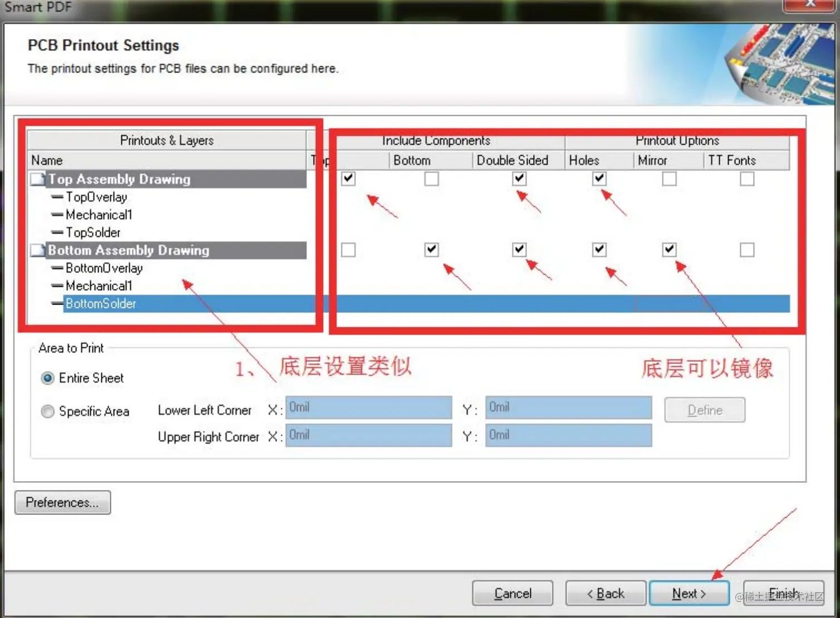
Task: Click the Define area button
Action: pyautogui.click(x=705, y=410)
